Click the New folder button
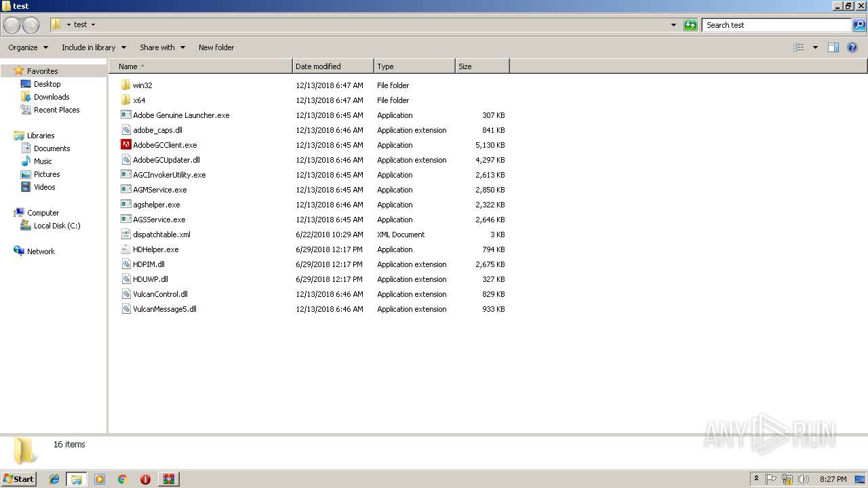Image resolution: width=868 pixels, height=488 pixels. tap(216, 47)
